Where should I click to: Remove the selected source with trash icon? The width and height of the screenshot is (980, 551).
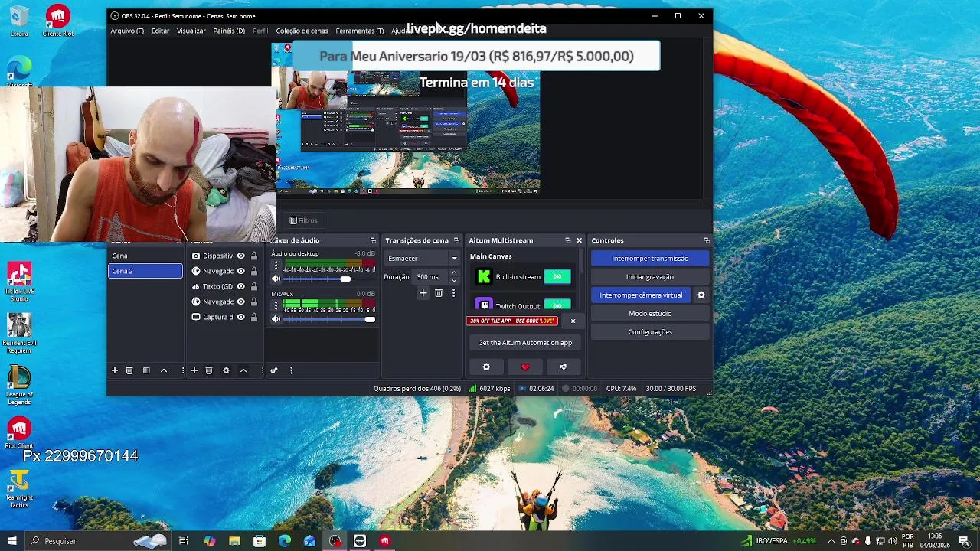pos(209,370)
